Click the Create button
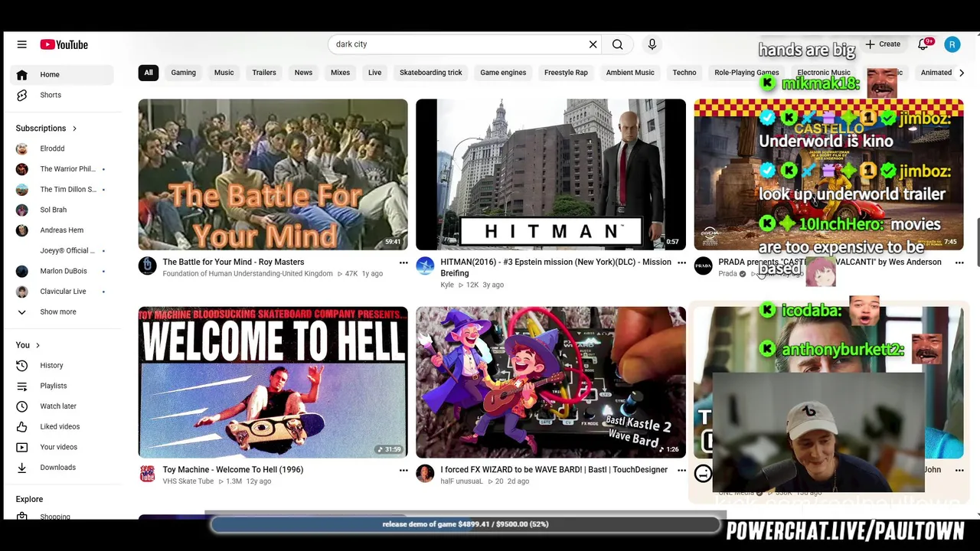Viewport: 980px width, 551px height. click(883, 44)
